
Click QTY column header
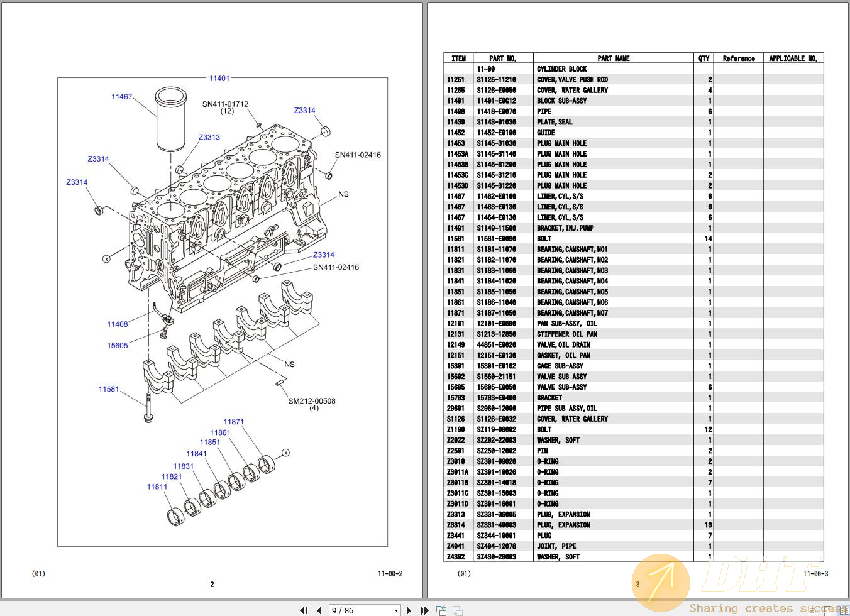pyautogui.click(x=704, y=58)
